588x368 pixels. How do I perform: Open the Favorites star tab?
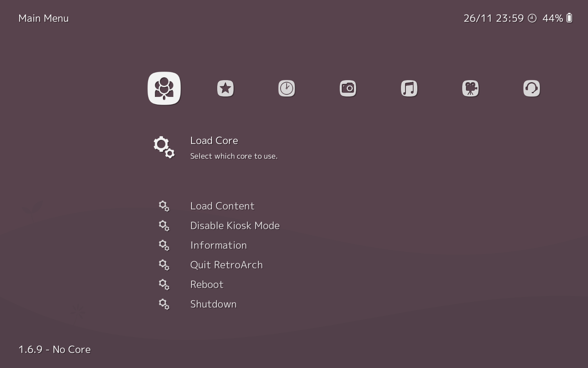pyautogui.click(x=225, y=88)
